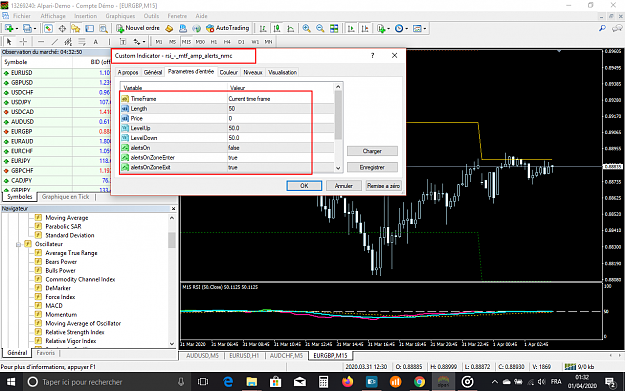The image size is (625, 391).
Task: Switch timeframe to H4
Action: coord(227,41)
